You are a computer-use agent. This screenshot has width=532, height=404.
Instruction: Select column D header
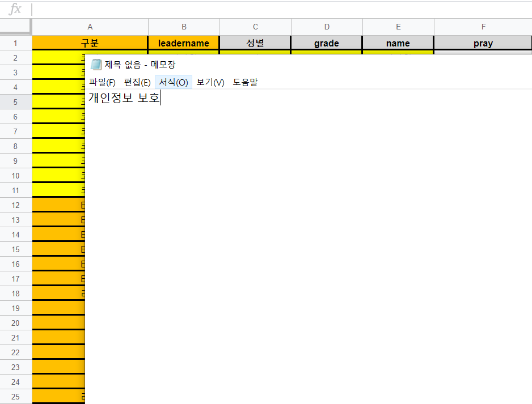327,27
